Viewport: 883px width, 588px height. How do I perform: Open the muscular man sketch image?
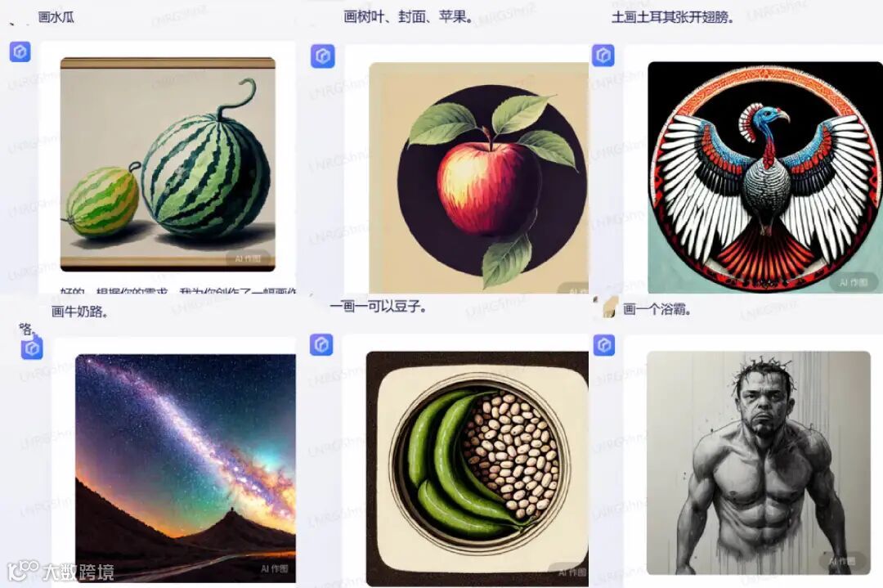click(759, 462)
